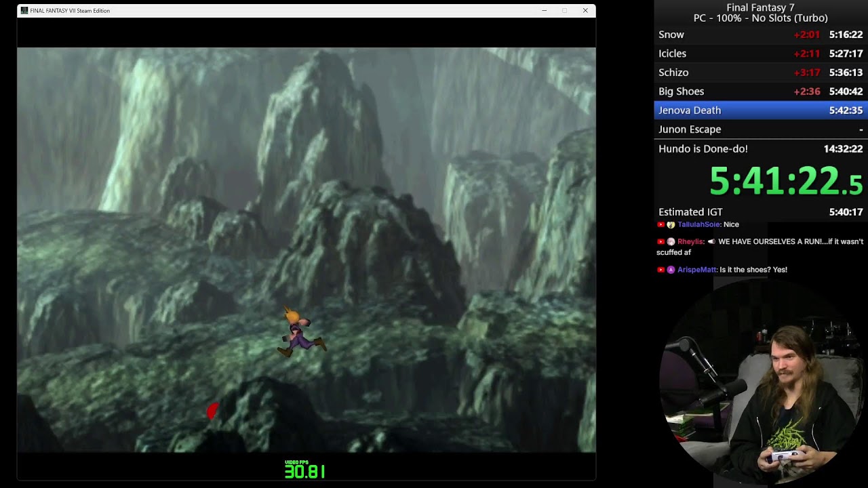The width and height of the screenshot is (868, 488).
Task: Click the +2:11 delta on Icicles
Action: coord(807,54)
